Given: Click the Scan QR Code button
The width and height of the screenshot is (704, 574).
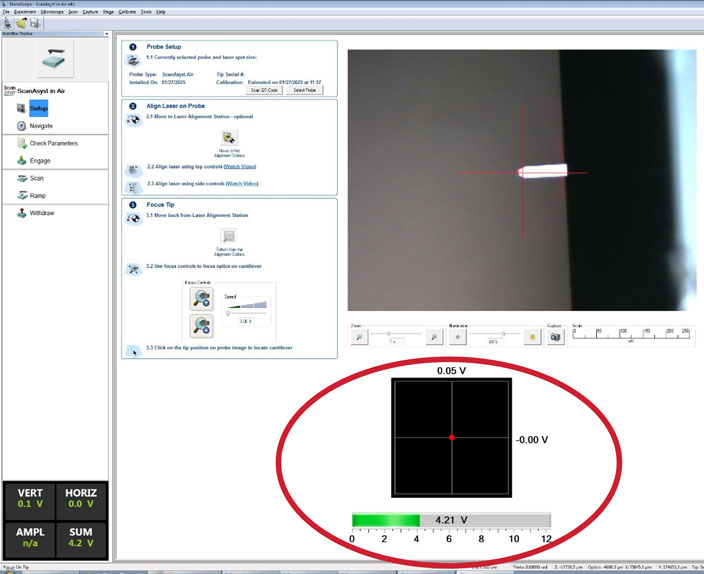Looking at the screenshot, I should [x=265, y=90].
